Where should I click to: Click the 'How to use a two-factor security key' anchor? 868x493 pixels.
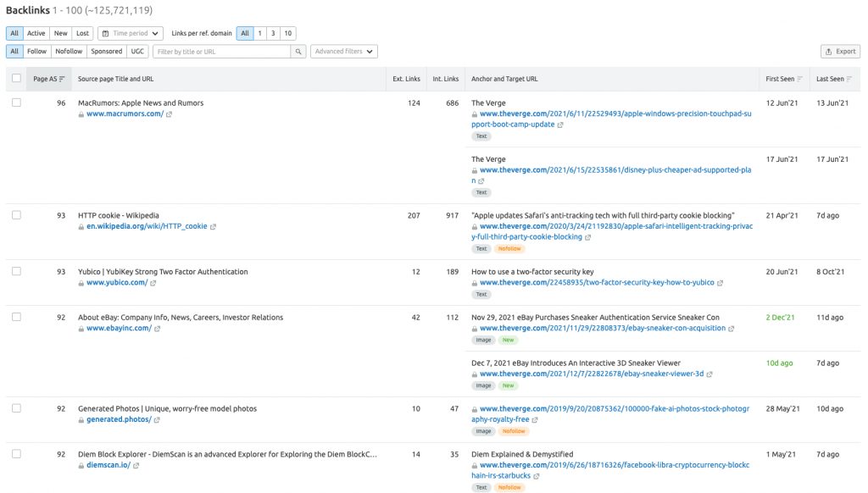click(x=532, y=272)
